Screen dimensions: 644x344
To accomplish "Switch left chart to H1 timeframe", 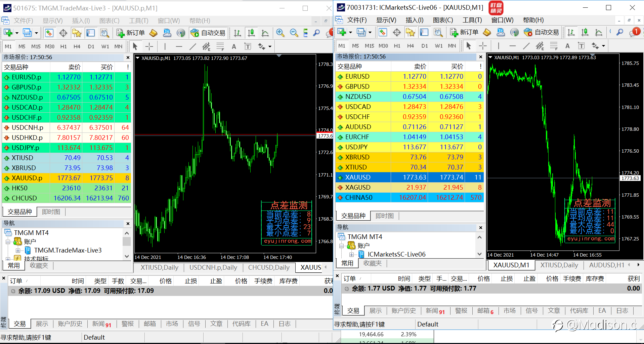I will (x=63, y=46).
